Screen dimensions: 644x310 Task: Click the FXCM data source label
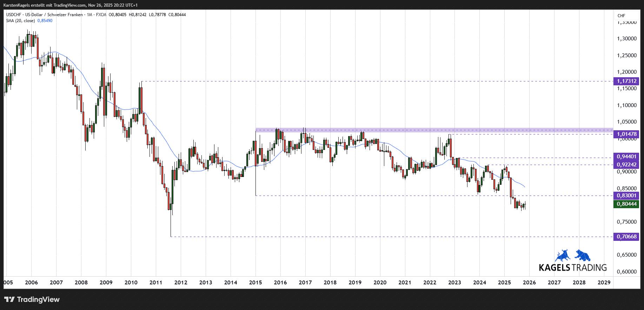pyautogui.click(x=101, y=15)
